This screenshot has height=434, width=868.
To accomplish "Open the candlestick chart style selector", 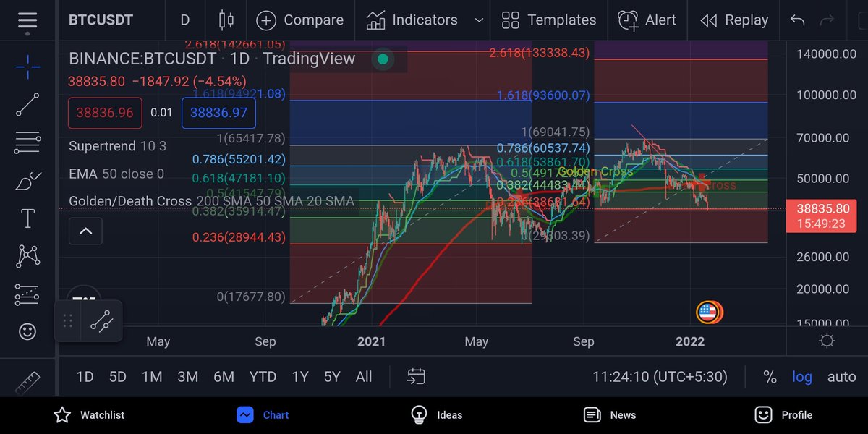I will tap(226, 20).
